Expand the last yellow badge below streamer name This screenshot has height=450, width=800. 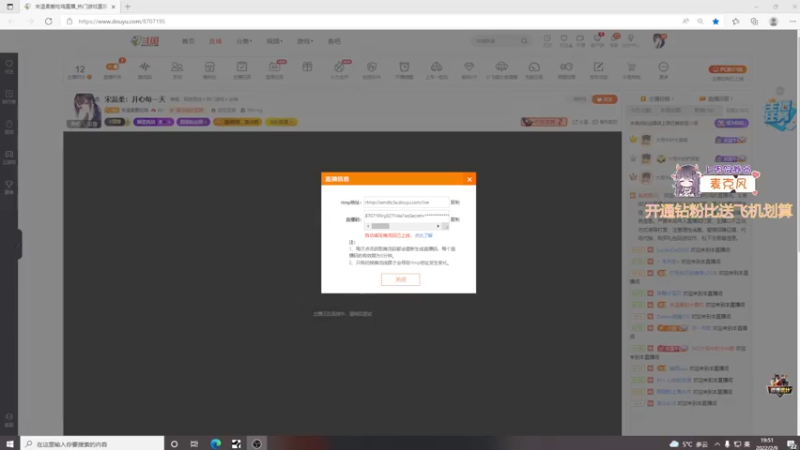281,122
